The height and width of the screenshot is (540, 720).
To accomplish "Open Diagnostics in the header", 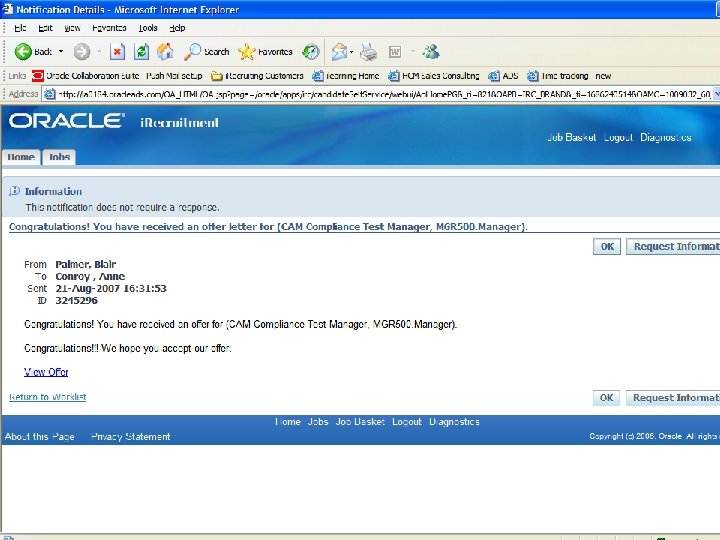I will (x=666, y=137).
